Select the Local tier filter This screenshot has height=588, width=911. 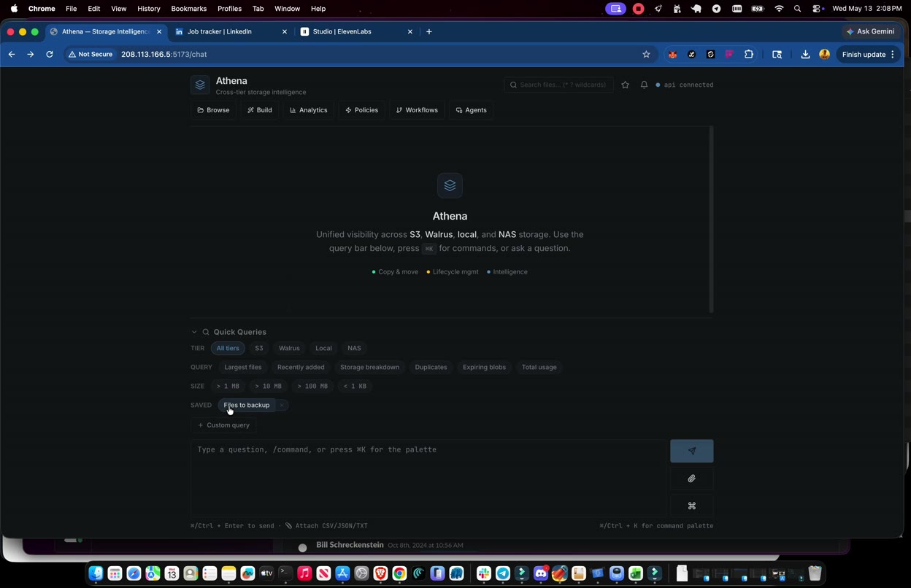tap(323, 349)
